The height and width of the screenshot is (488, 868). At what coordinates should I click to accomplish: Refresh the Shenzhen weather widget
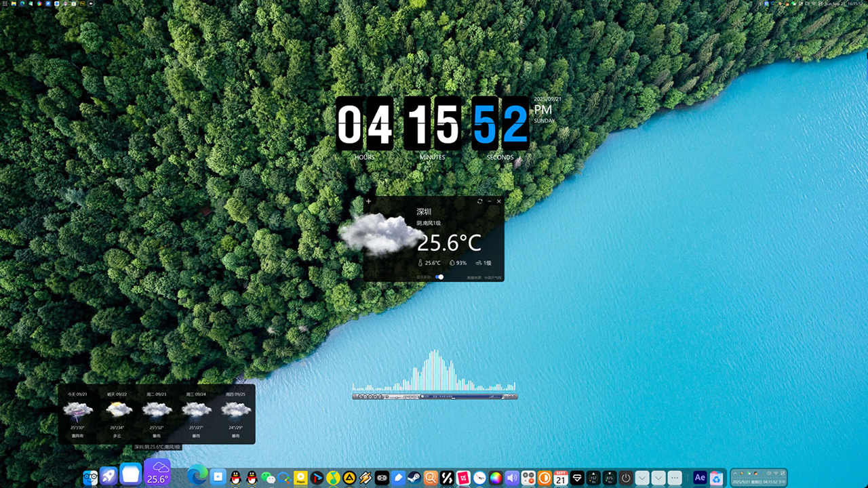[x=480, y=201]
